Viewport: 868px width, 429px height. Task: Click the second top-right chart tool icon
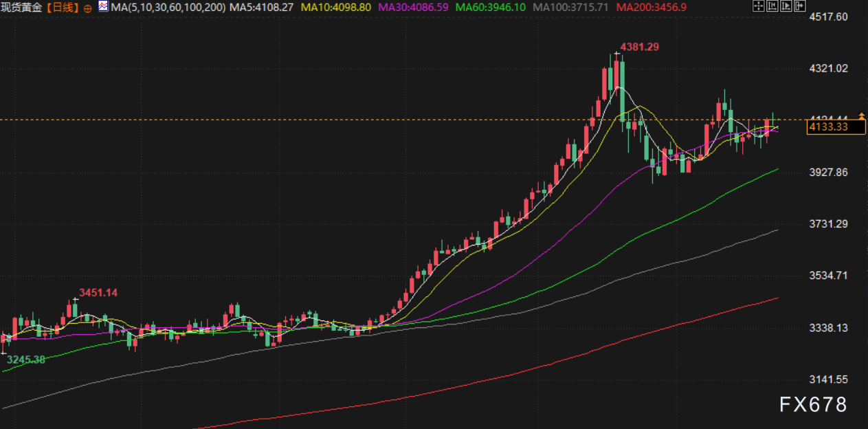pos(772,7)
